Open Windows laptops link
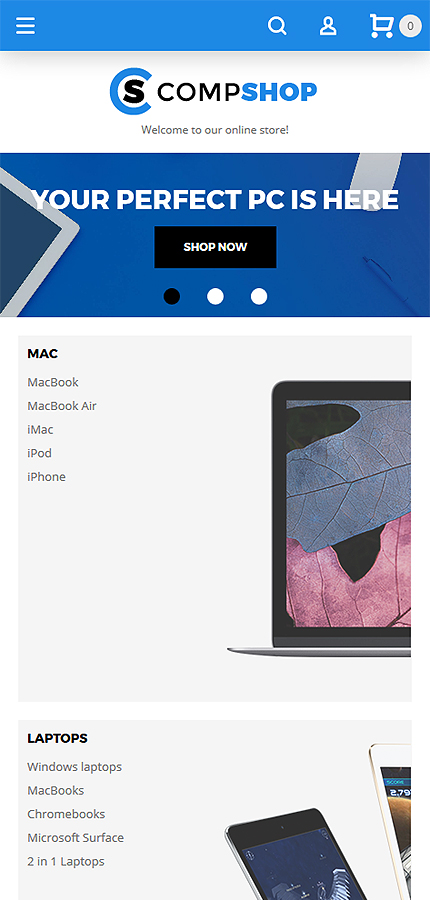This screenshot has width=430, height=900. (x=75, y=767)
